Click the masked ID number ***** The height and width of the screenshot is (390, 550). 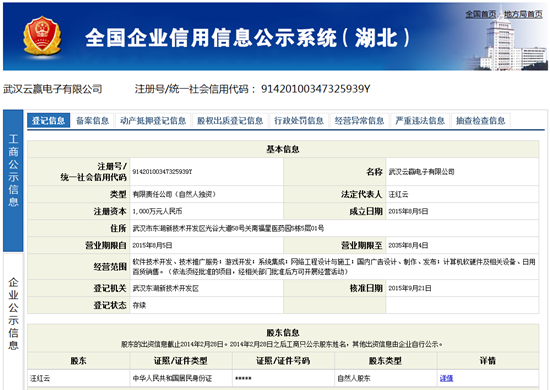coord(243,378)
